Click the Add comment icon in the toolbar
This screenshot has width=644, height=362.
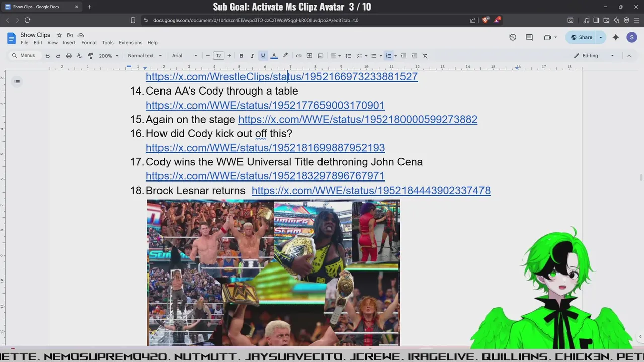point(309,56)
